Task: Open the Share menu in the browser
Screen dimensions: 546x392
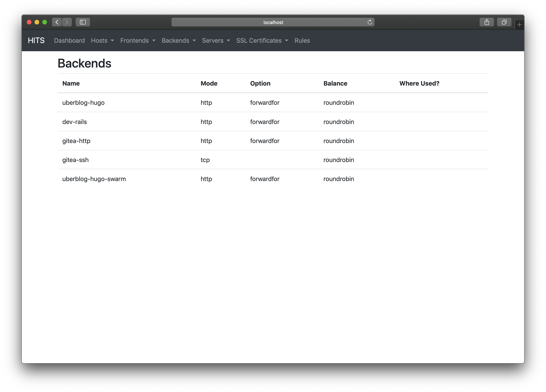Action: [487, 22]
